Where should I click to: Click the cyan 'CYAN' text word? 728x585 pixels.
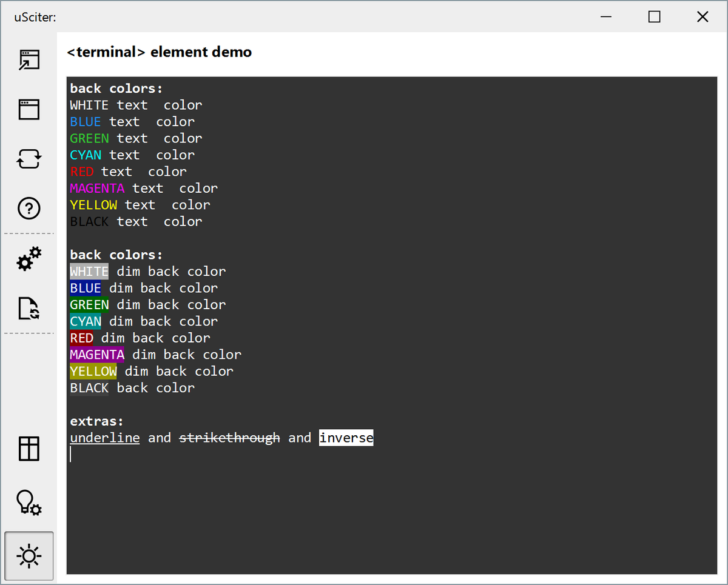pos(86,155)
